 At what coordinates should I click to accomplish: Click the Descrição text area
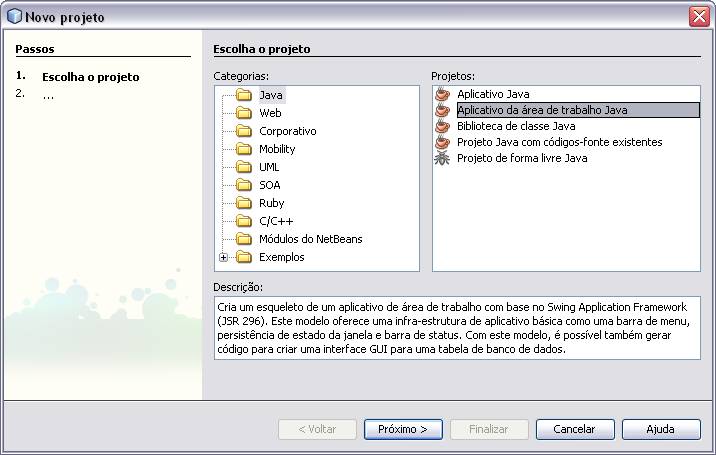point(457,328)
